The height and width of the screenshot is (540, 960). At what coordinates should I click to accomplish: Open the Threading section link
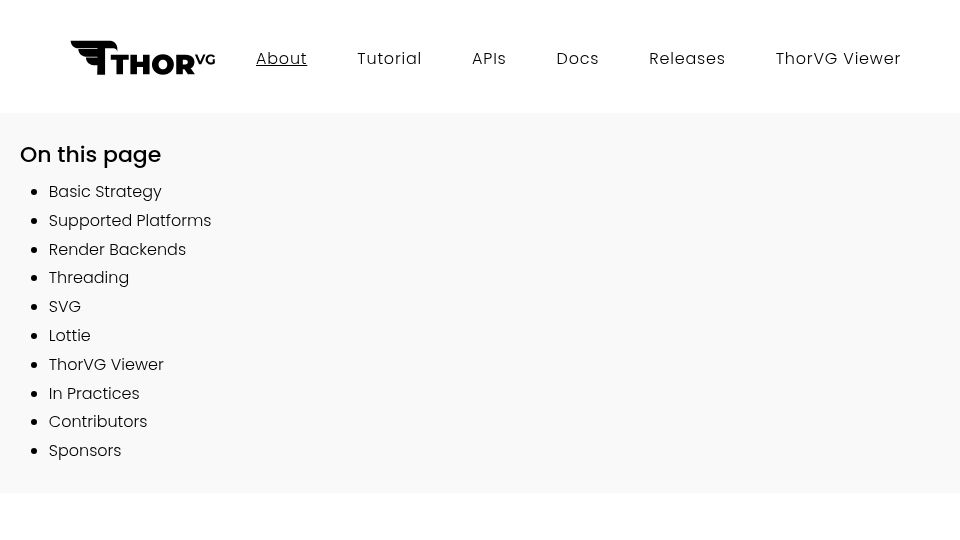point(89,277)
